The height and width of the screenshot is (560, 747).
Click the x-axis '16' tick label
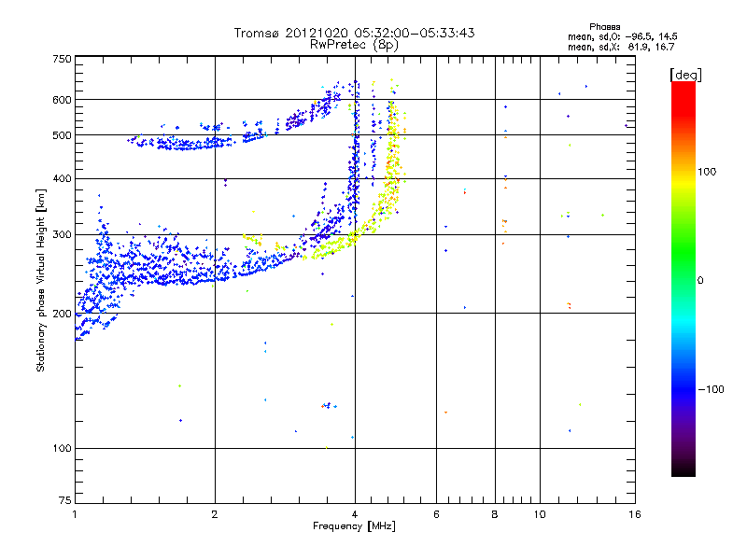click(635, 514)
